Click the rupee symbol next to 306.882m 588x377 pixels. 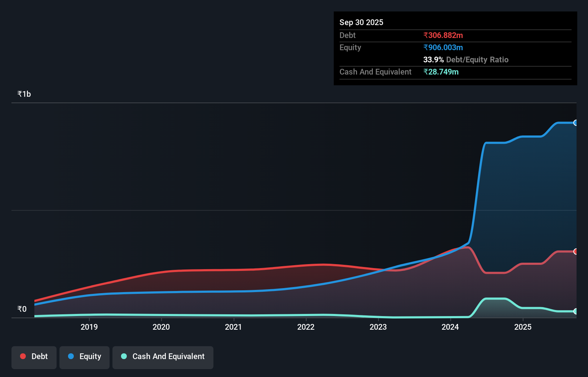(x=425, y=35)
